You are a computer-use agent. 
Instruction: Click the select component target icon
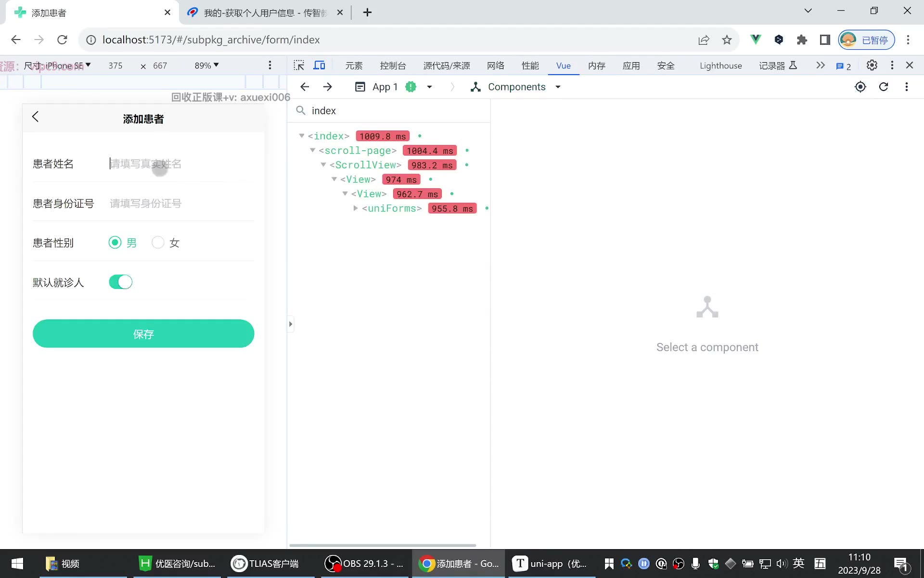pos(860,87)
